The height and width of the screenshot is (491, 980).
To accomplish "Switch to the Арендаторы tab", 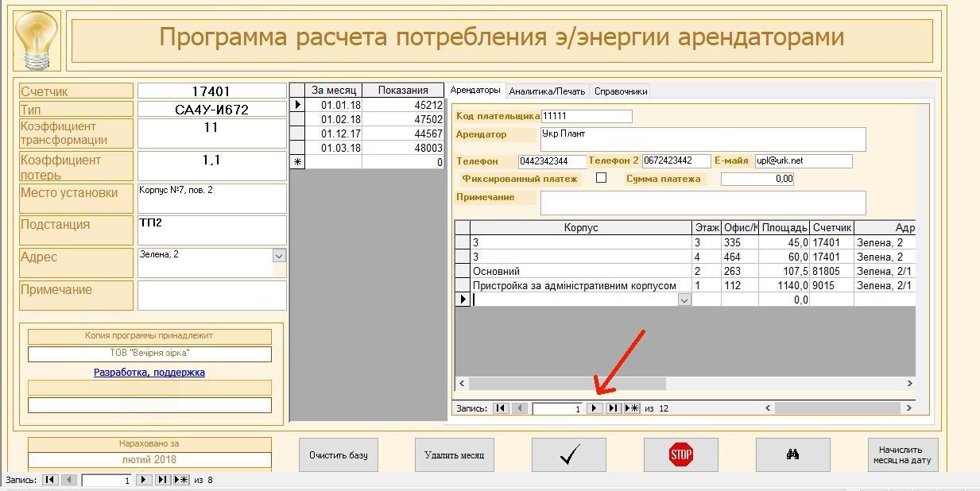I will point(475,91).
